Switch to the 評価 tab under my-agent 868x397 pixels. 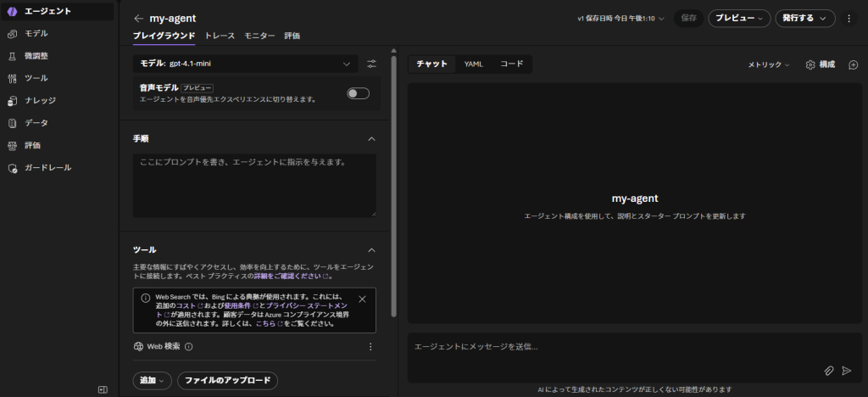click(x=292, y=36)
